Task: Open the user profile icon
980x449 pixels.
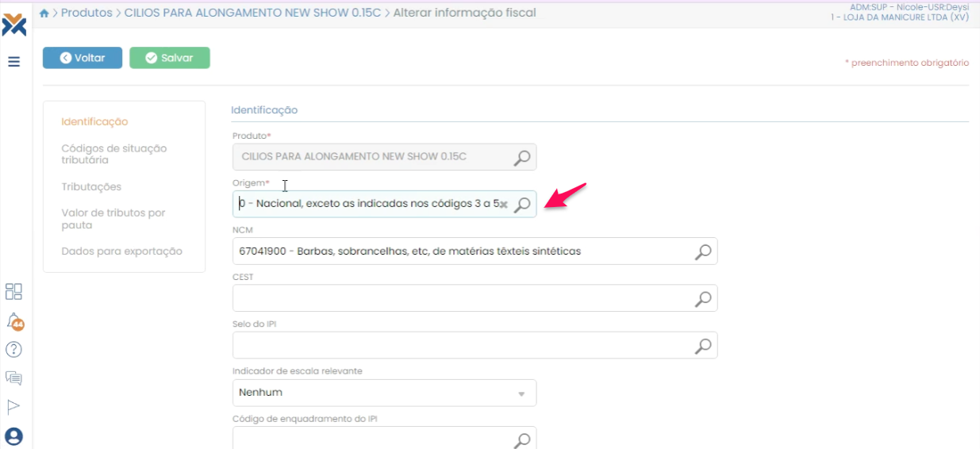Action: (x=13, y=436)
